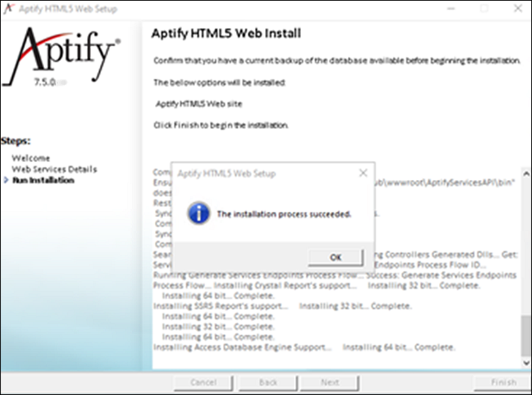Click 'The below options will be installed' text
532x395 pixels.
[219, 82]
